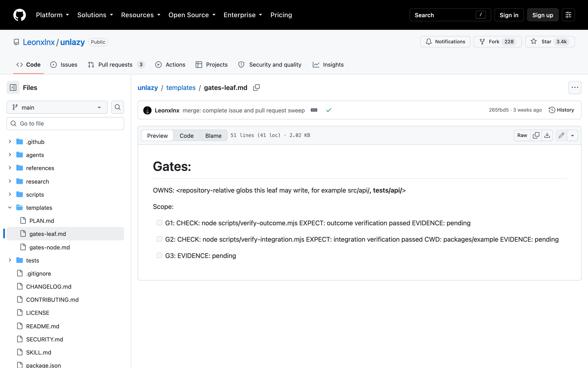The image size is (588, 368).
Task: Edit this file with the pencil icon
Action: pyautogui.click(x=561, y=135)
